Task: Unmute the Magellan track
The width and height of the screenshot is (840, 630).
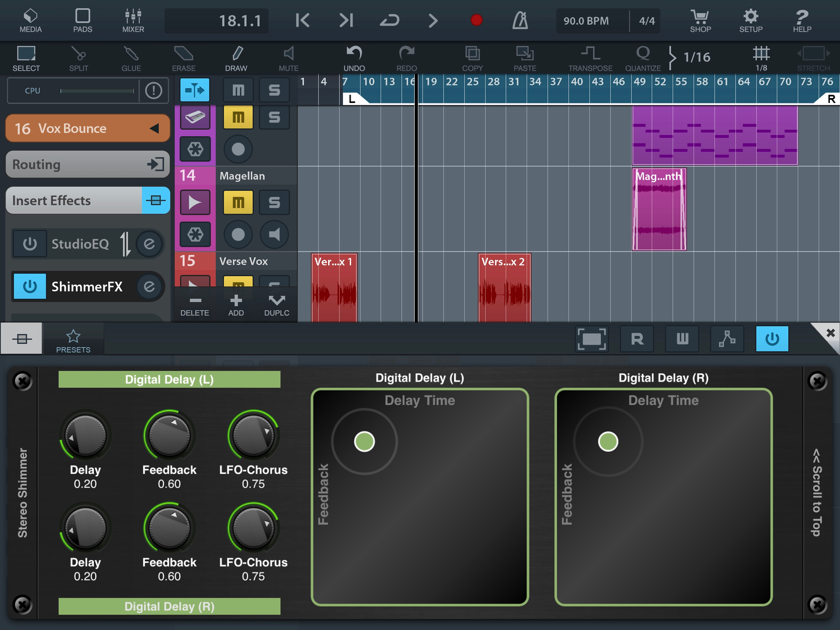Action: tap(238, 202)
